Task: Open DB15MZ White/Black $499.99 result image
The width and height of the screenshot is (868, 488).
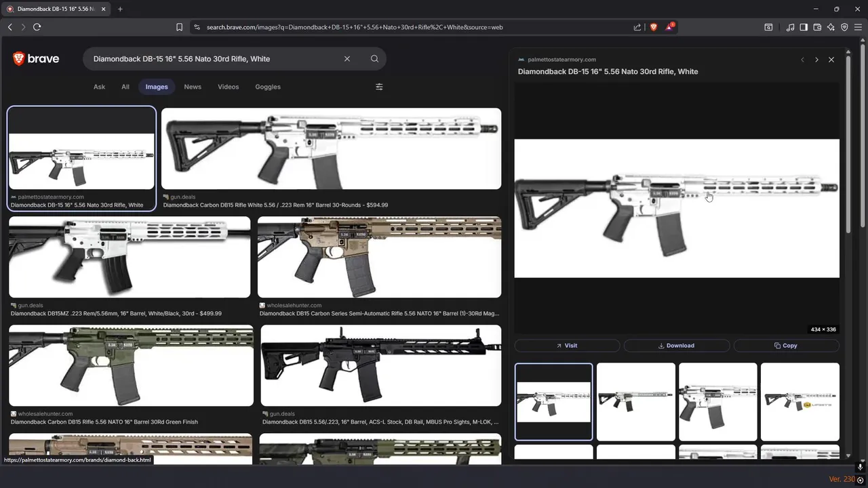Action: click(130, 257)
